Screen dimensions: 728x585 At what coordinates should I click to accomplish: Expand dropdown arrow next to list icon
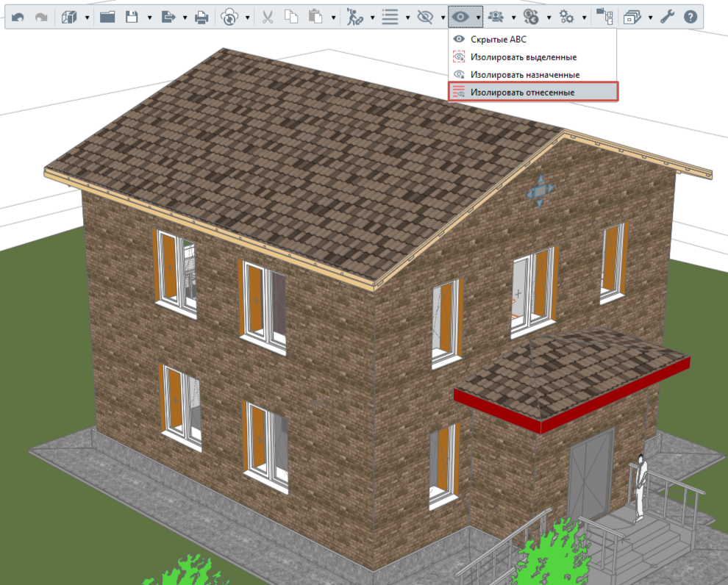click(407, 18)
